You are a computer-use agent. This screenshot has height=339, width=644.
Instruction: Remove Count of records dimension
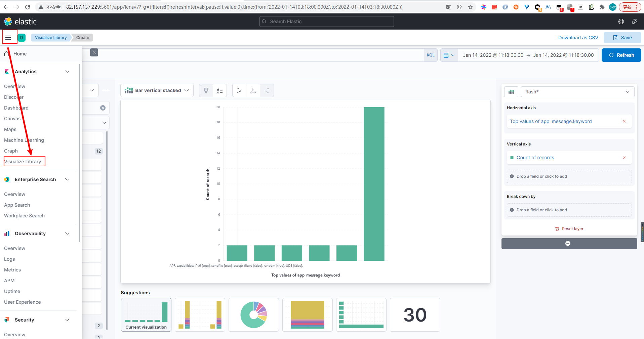pyautogui.click(x=624, y=158)
